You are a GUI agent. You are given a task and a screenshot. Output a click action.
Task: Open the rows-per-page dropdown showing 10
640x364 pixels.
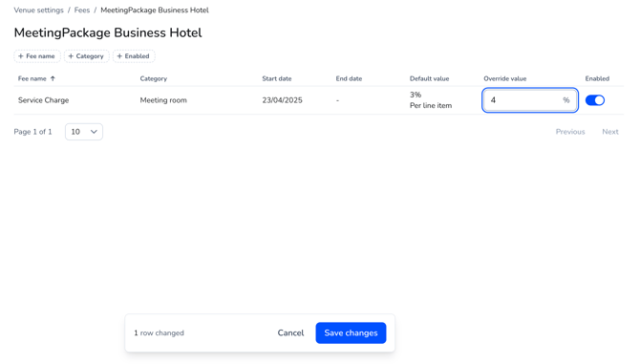[x=84, y=132]
